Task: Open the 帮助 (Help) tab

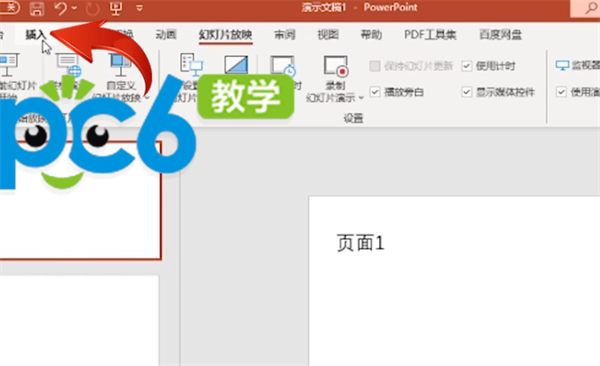Action: point(371,35)
